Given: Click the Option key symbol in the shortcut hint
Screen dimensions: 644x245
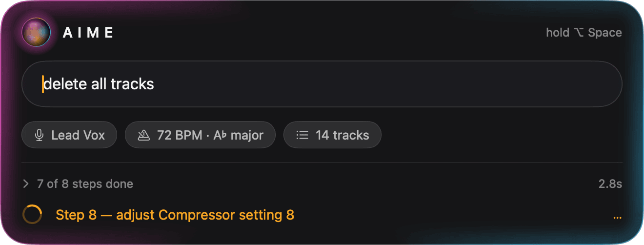Looking at the screenshot, I should click(x=579, y=33).
